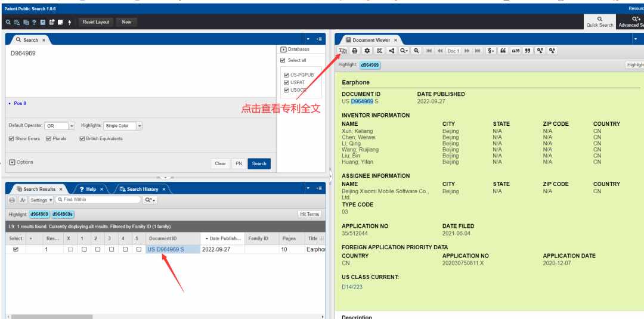
Task: Open search history icon in top toolbar
Action: point(17,22)
